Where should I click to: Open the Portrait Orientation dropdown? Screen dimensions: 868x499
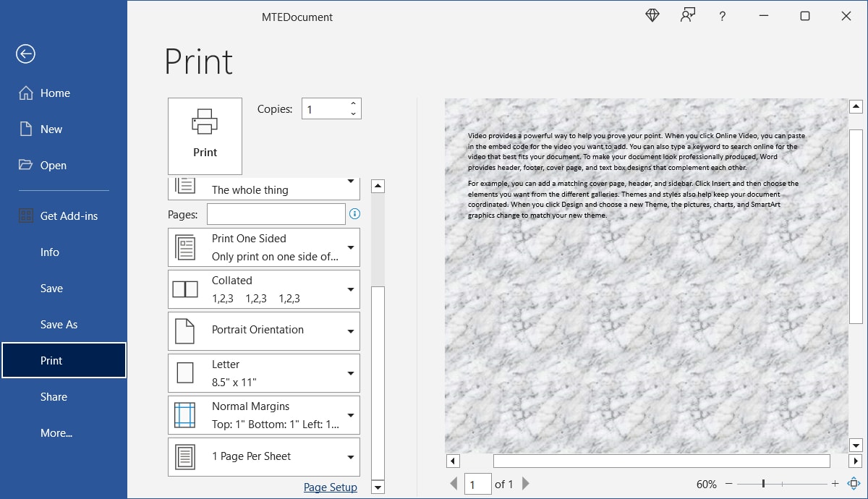263,330
